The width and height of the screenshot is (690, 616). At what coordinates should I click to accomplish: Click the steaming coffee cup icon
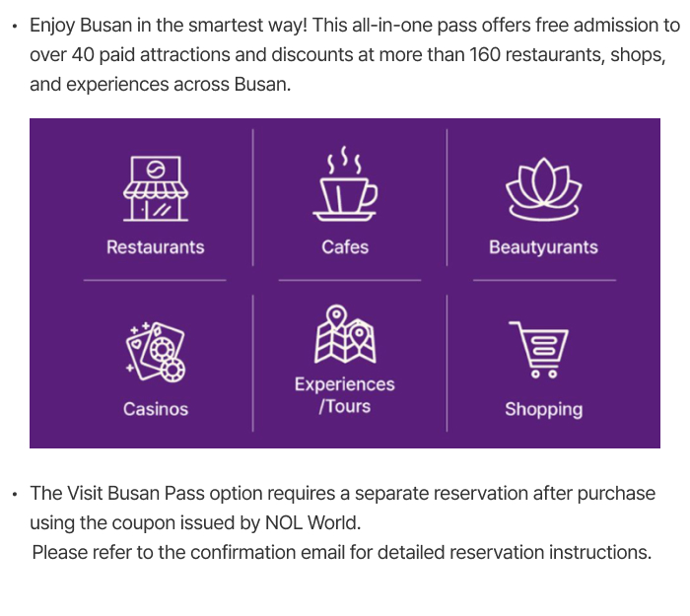(345, 184)
